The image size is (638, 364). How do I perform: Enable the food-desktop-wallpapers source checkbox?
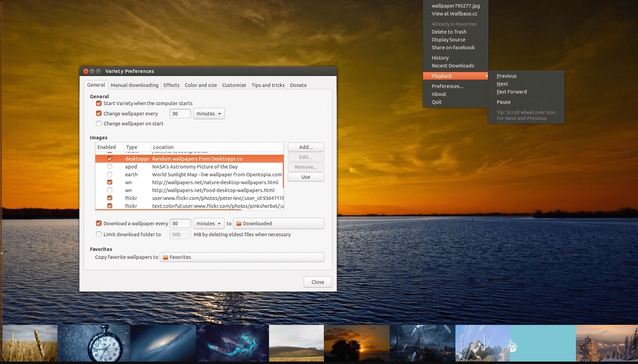click(110, 190)
